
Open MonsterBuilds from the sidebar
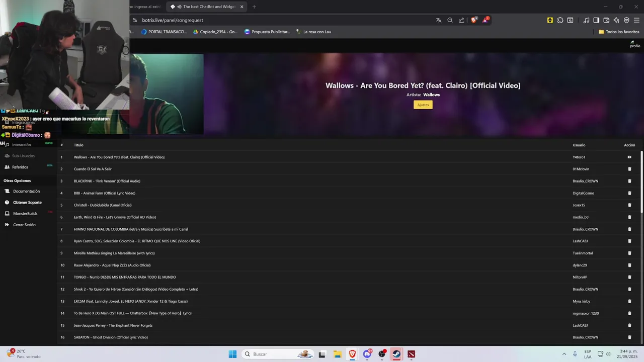click(x=25, y=214)
